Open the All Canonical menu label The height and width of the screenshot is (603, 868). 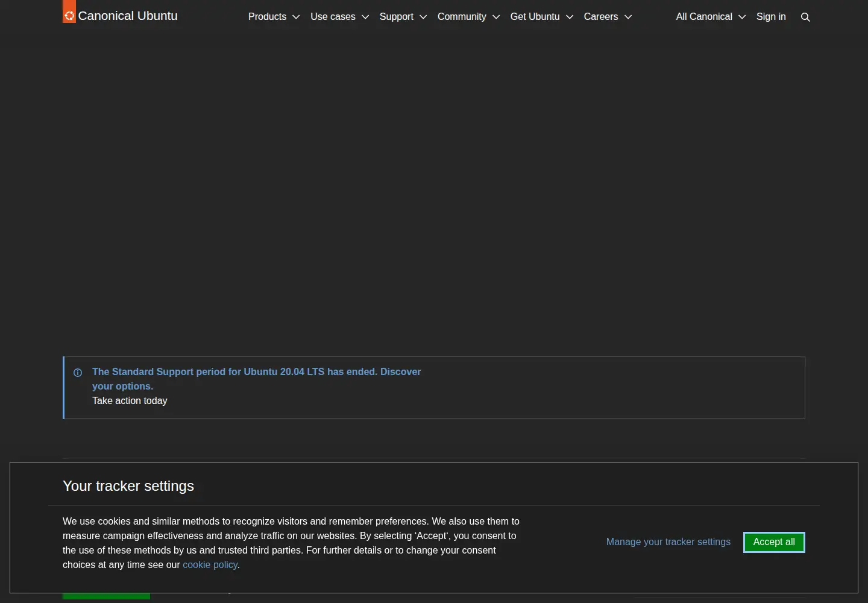[704, 17]
